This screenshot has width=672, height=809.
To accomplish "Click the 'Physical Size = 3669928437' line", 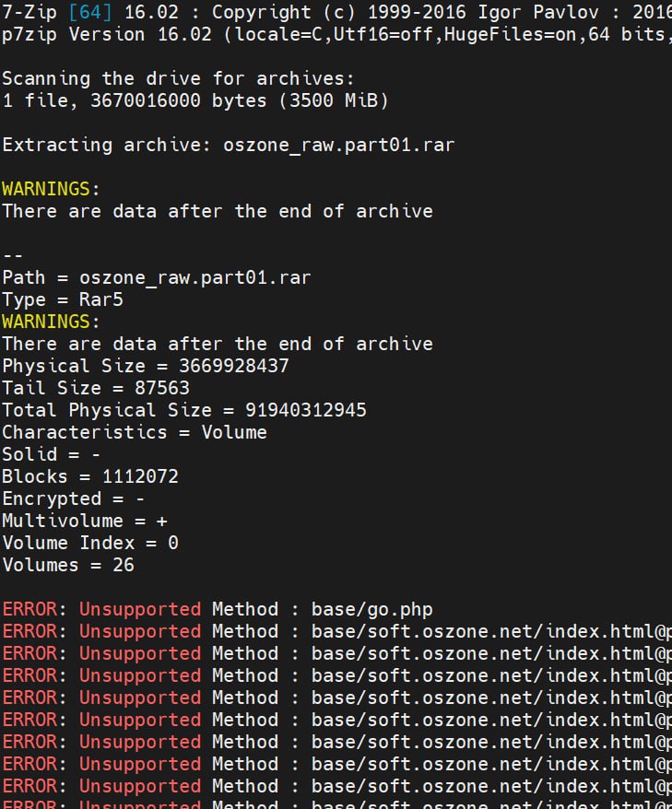I will [x=145, y=366].
